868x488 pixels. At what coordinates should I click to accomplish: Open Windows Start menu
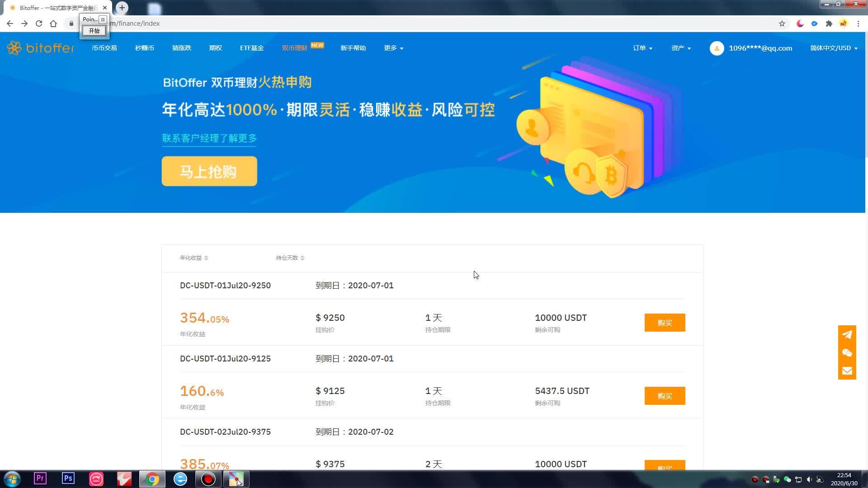coord(12,479)
